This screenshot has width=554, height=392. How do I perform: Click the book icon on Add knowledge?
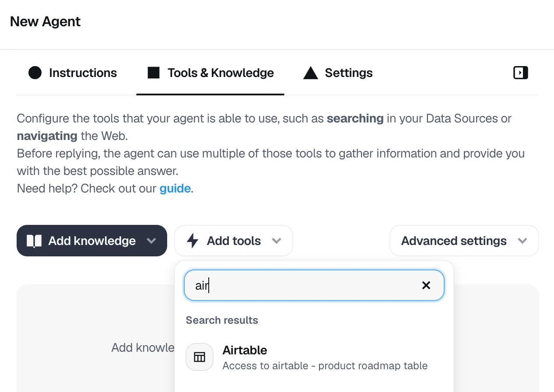click(34, 241)
